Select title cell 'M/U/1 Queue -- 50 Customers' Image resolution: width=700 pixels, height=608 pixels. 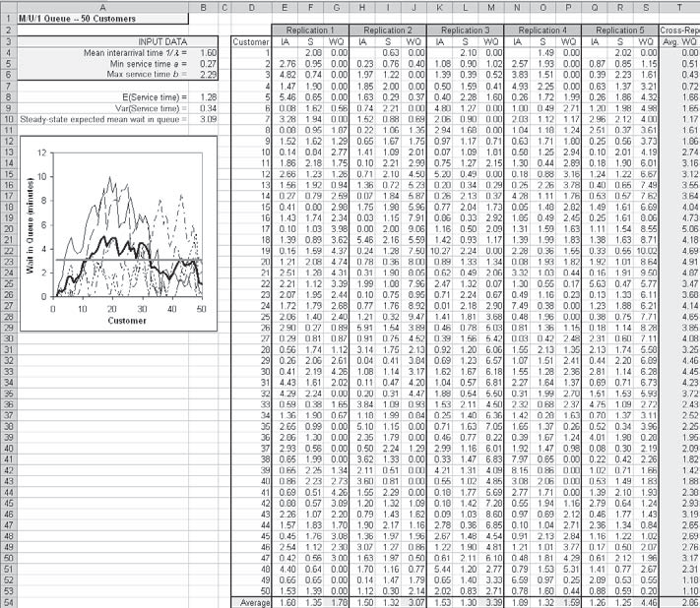[102, 19]
